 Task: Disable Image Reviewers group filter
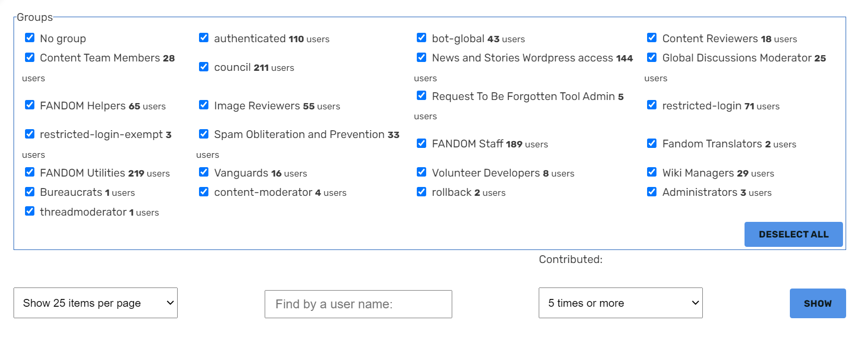pyautogui.click(x=204, y=105)
